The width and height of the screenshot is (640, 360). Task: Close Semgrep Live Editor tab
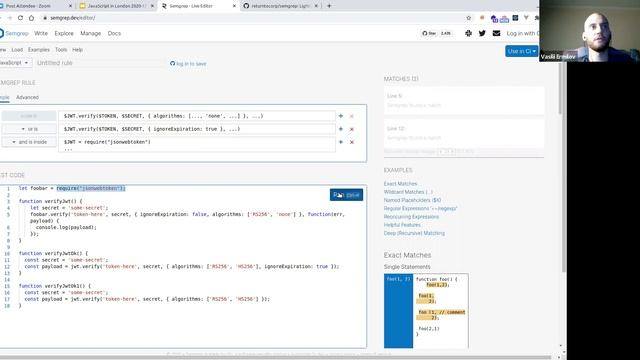[x=234, y=6]
